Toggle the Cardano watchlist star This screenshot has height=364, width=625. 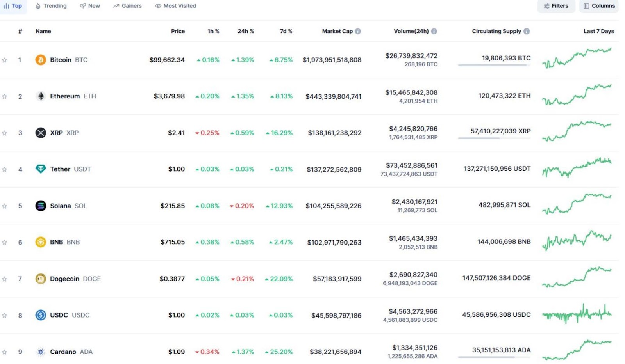(x=4, y=352)
